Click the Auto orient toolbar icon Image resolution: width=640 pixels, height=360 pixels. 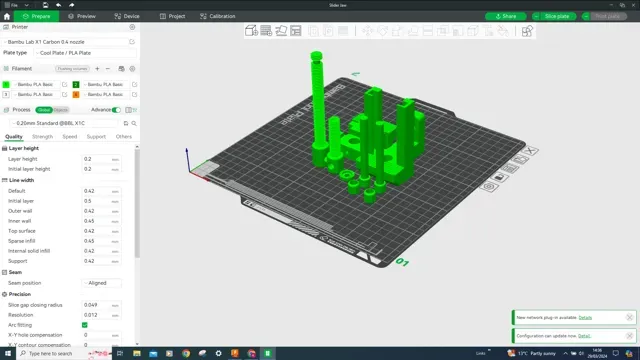[x=281, y=31]
